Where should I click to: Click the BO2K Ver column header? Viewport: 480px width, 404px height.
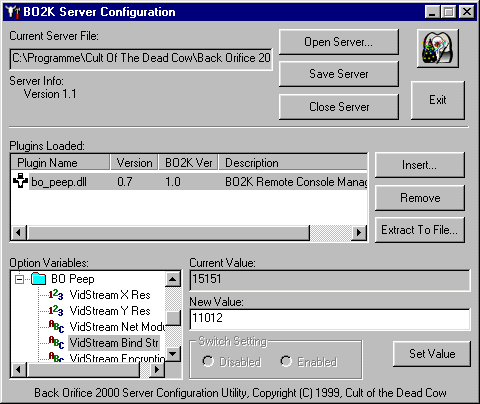point(188,163)
